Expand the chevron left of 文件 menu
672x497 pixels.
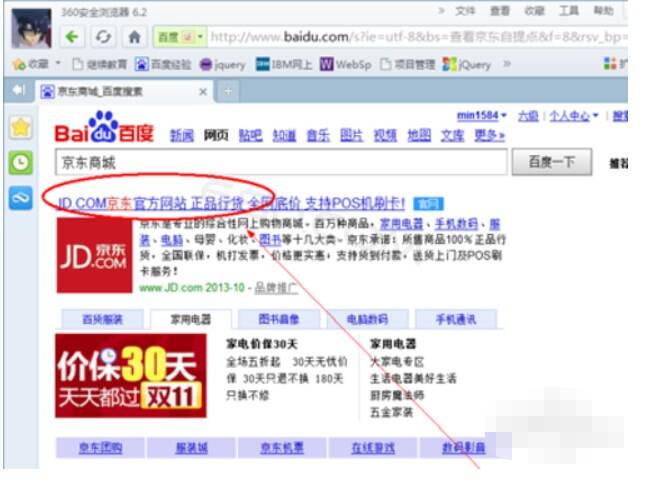click(441, 11)
